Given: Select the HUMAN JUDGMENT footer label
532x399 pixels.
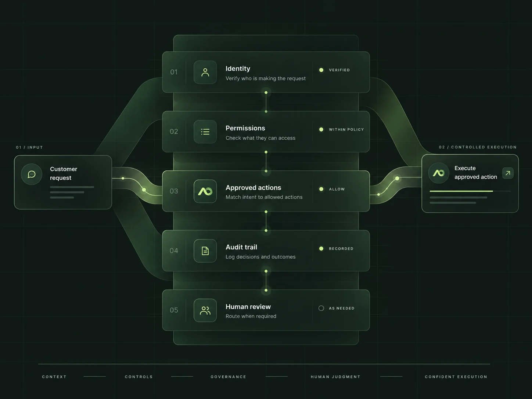Looking at the screenshot, I should (x=335, y=377).
